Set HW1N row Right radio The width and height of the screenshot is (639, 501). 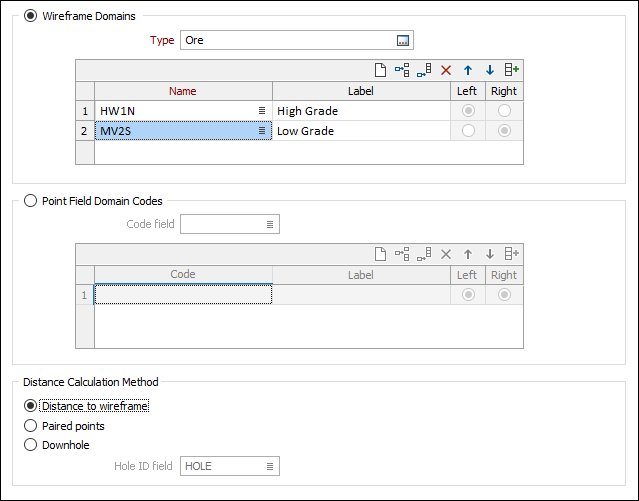(504, 110)
